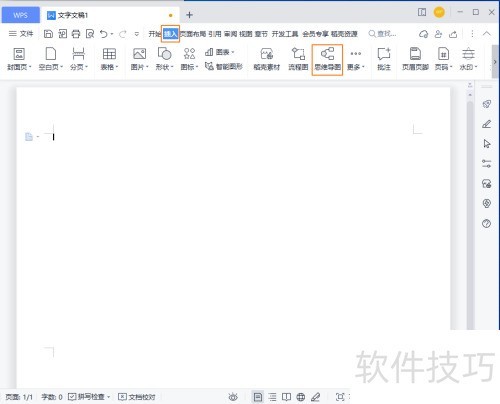500x404 pixels.
Task: Click the 思维导图 (Mind Map) button
Action: [x=327, y=60]
